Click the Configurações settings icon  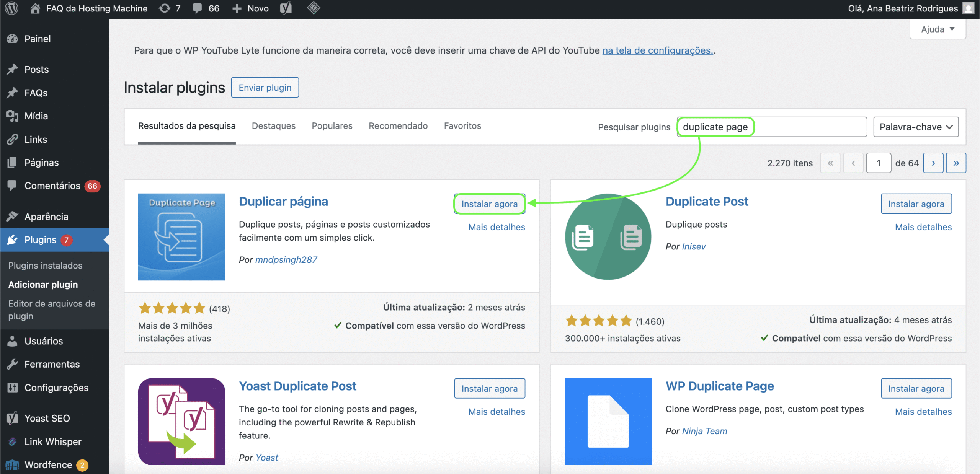coord(12,388)
